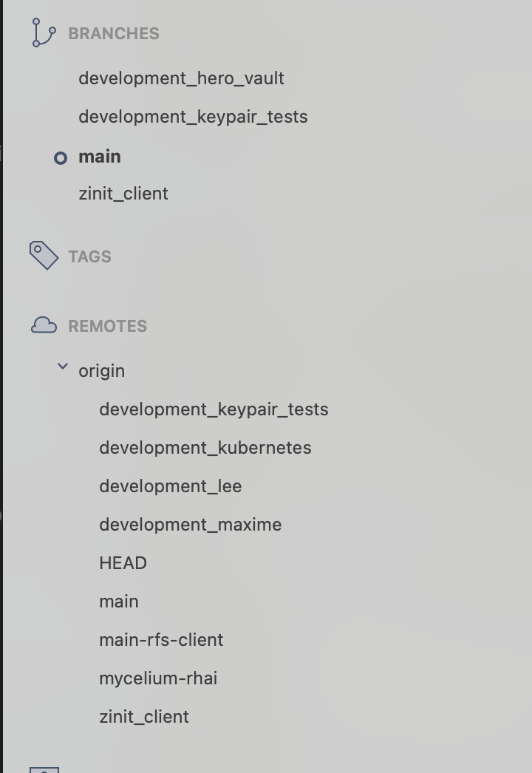532x773 pixels.
Task: Click the Tags section tag icon
Action: 44,256
